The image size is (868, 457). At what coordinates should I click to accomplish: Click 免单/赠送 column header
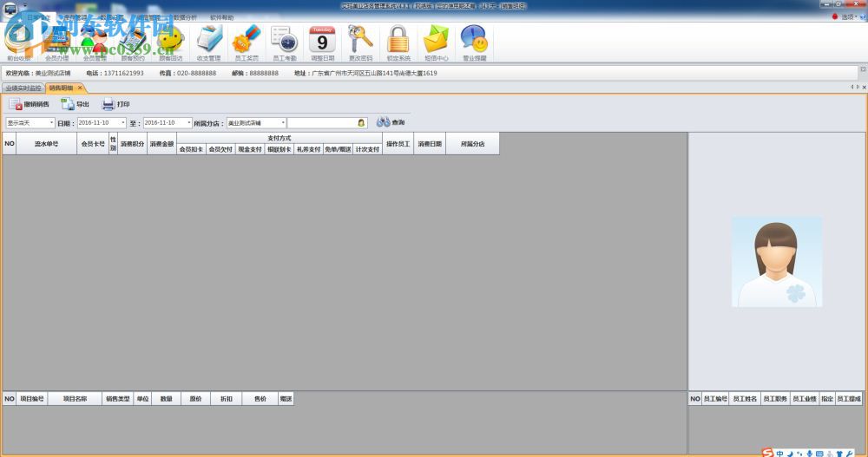(338, 149)
